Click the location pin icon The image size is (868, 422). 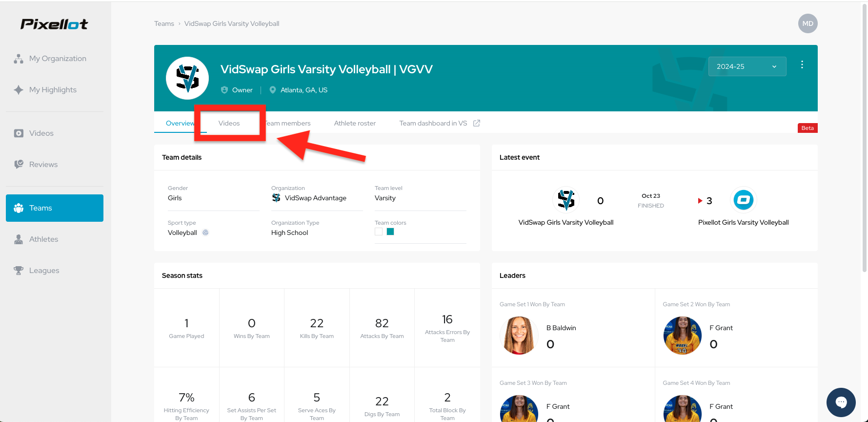[273, 90]
